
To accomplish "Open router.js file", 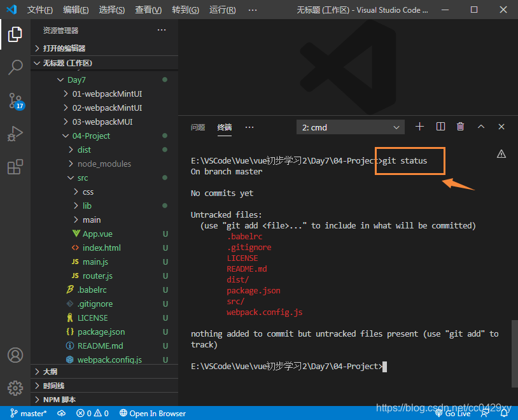I will (104, 276).
